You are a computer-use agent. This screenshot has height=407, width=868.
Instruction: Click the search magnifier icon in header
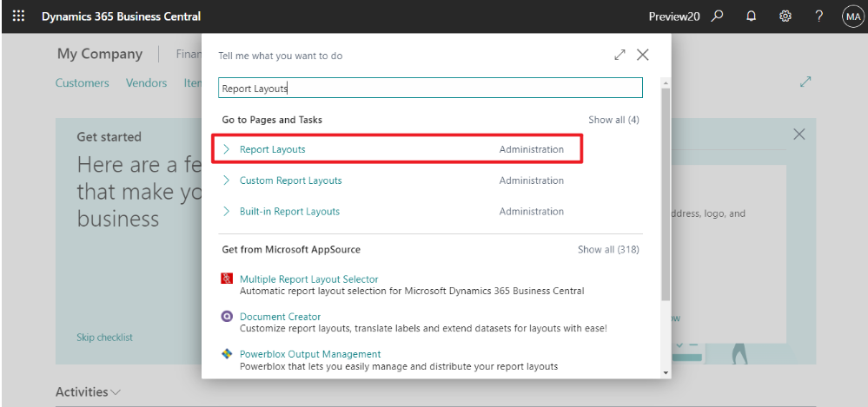tap(718, 16)
